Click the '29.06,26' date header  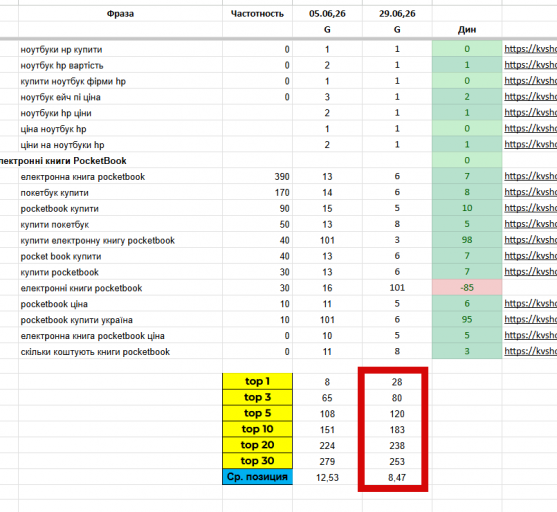pos(397,14)
